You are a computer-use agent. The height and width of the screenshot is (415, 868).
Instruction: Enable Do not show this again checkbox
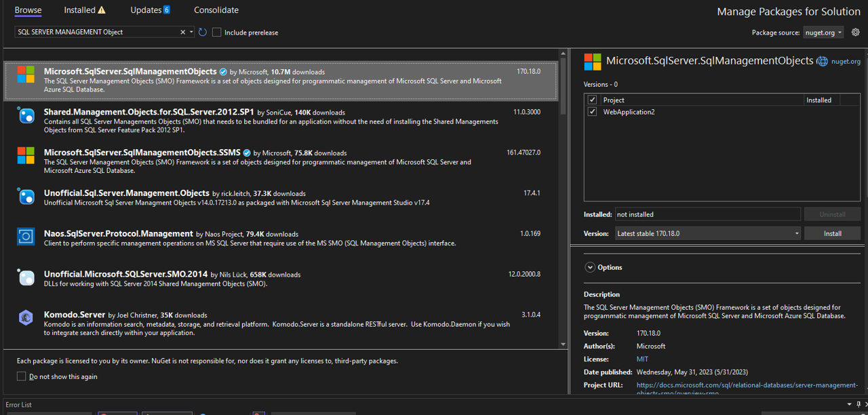click(22, 376)
